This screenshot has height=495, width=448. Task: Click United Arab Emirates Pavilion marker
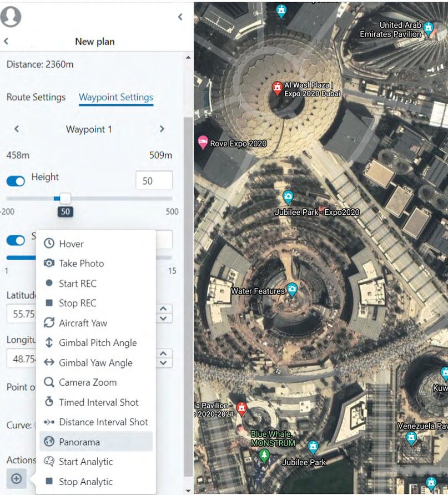click(x=428, y=28)
